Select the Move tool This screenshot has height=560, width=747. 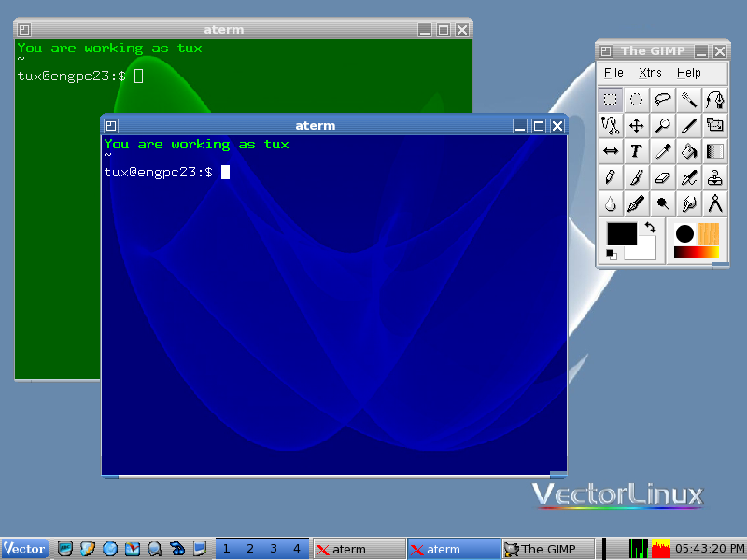(636, 125)
